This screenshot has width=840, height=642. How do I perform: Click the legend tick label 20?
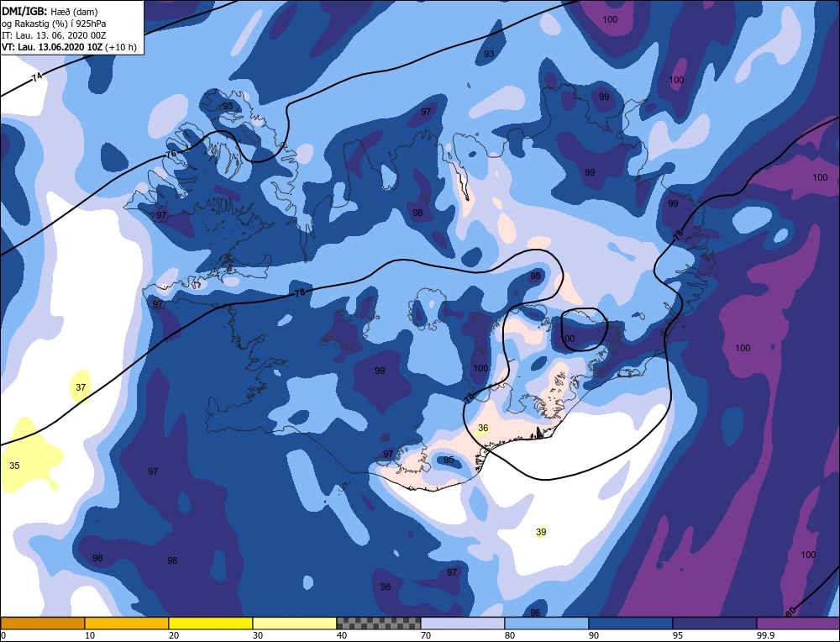[x=174, y=635]
